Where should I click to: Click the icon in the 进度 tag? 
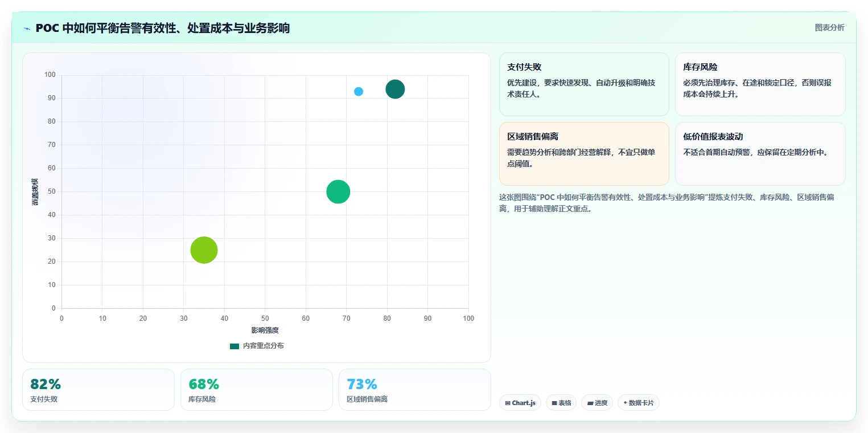(590, 403)
